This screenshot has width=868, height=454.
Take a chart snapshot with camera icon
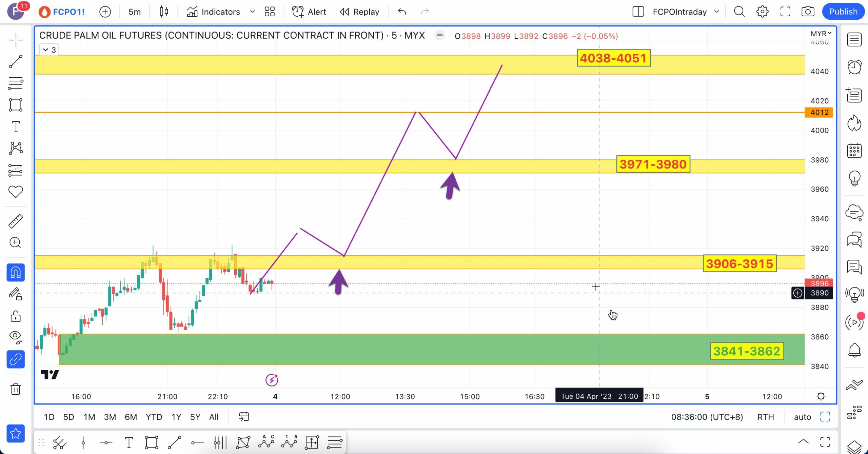click(x=808, y=12)
